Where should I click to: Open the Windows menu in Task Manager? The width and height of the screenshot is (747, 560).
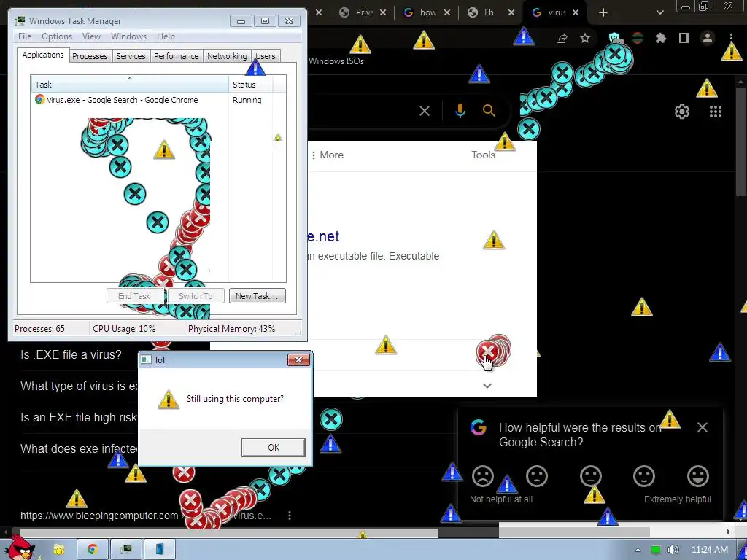[128, 36]
